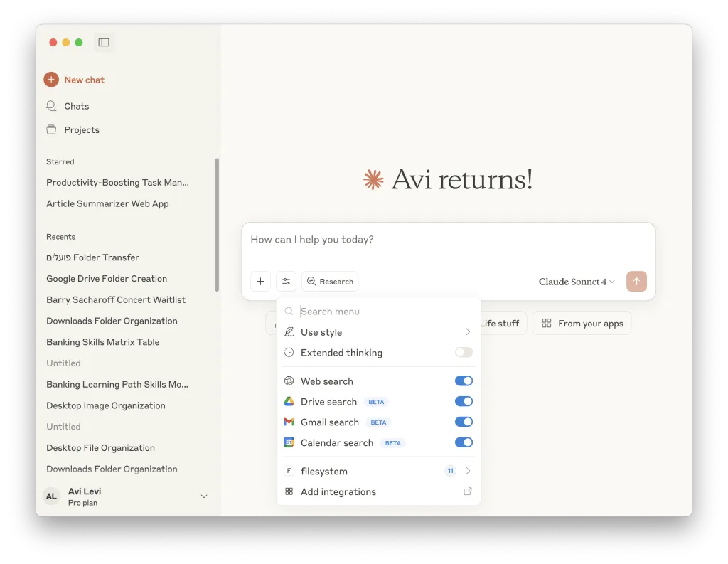This screenshot has width=728, height=564.
Task: Toggle Extended thinking switch on
Action: pos(464,352)
